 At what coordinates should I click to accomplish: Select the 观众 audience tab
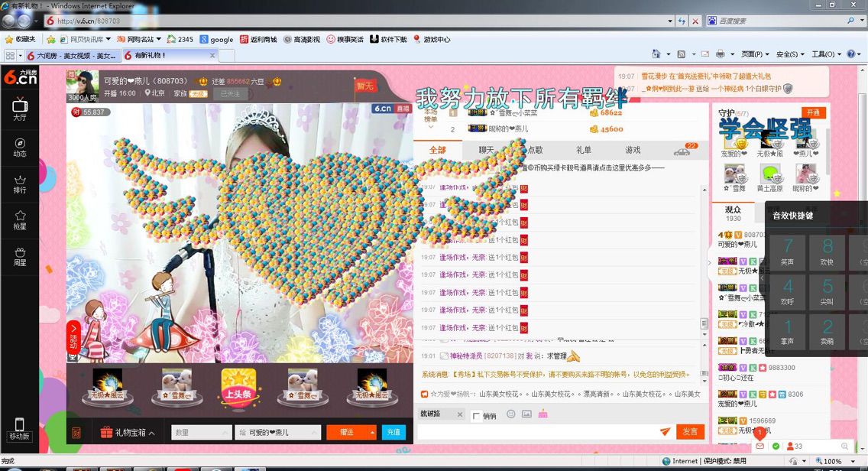pos(733,213)
